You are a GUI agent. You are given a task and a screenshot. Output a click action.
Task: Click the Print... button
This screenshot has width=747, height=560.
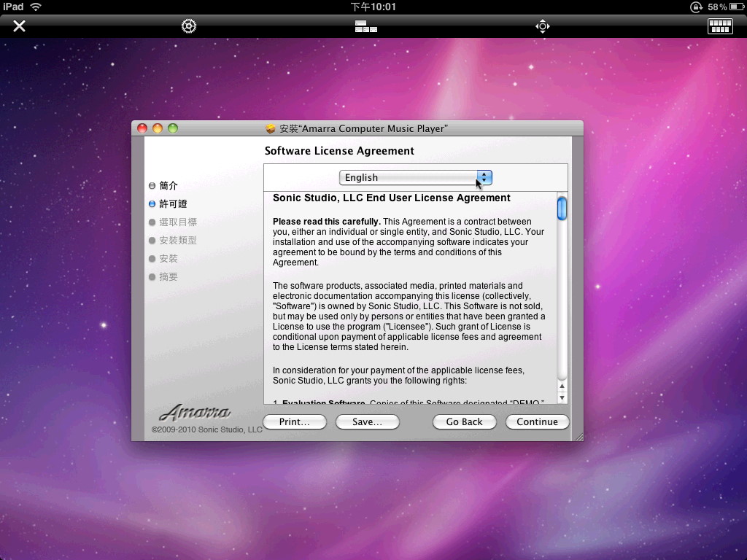pos(295,422)
